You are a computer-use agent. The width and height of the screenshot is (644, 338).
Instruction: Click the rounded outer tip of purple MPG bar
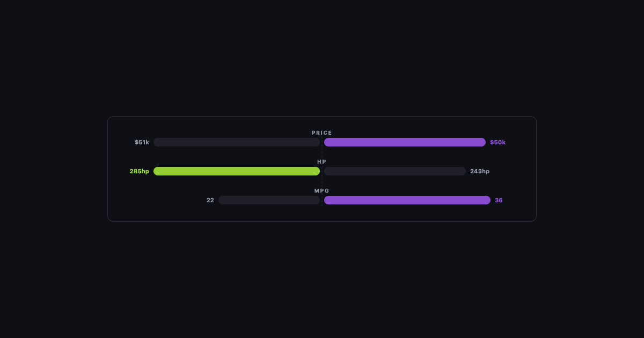[x=487, y=200]
